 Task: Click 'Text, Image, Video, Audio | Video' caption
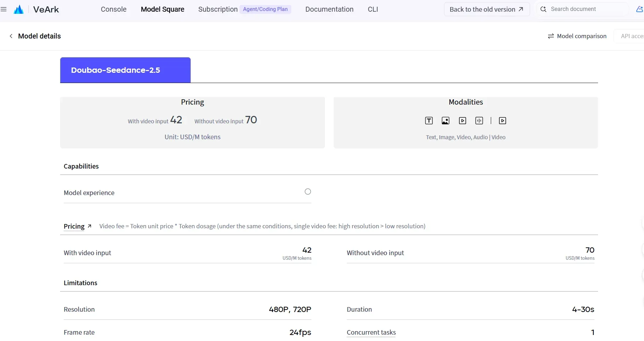466,137
